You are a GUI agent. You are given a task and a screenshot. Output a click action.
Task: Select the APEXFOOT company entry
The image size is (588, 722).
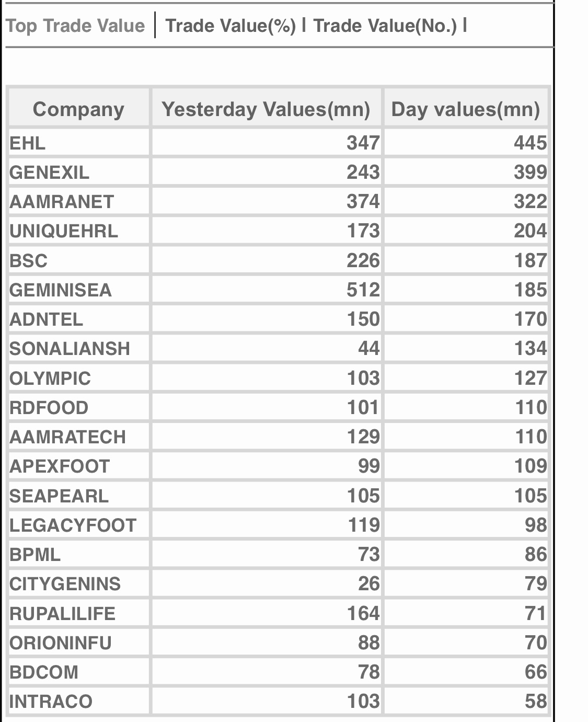pyautogui.click(x=60, y=466)
